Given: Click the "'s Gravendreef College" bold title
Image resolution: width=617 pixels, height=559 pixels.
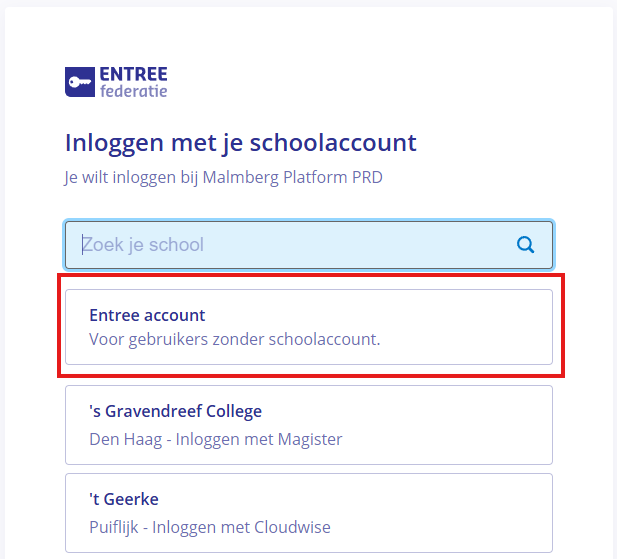Looking at the screenshot, I should coord(175,411).
